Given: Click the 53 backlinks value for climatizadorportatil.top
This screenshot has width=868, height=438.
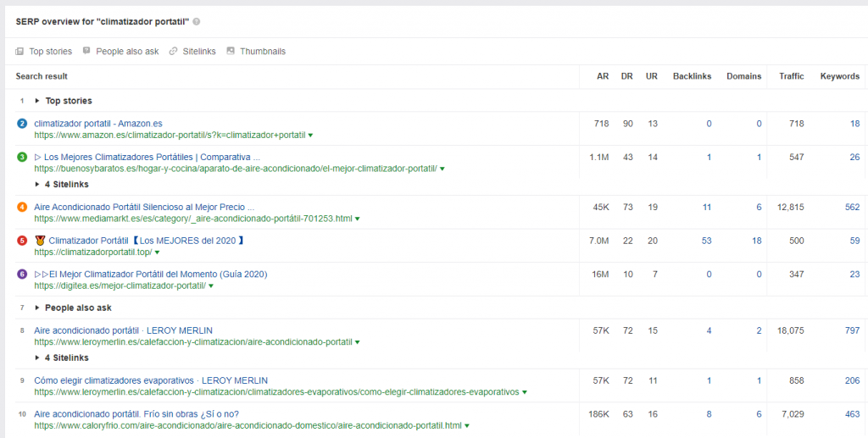Looking at the screenshot, I should (x=706, y=241).
